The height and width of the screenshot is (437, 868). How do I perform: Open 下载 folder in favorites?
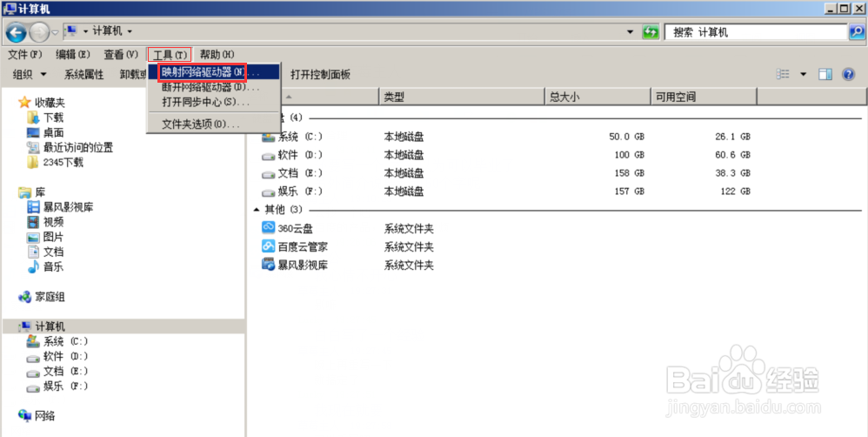(x=53, y=118)
